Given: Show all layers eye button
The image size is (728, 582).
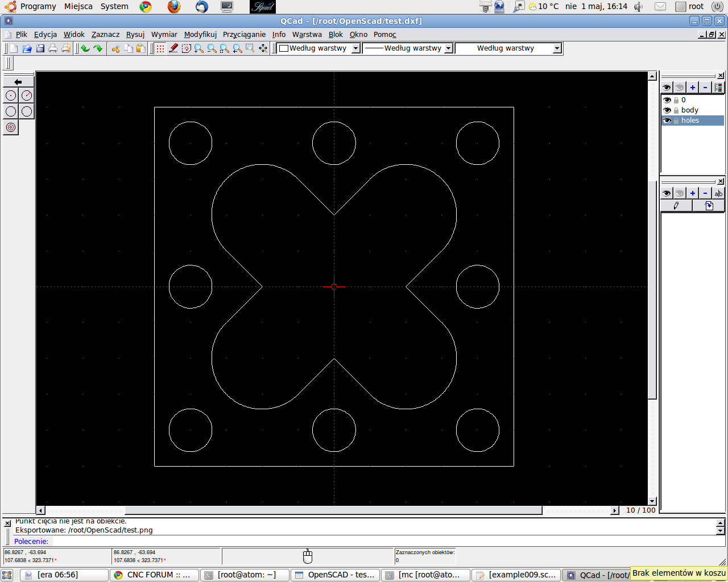Looking at the screenshot, I should (667, 88).
